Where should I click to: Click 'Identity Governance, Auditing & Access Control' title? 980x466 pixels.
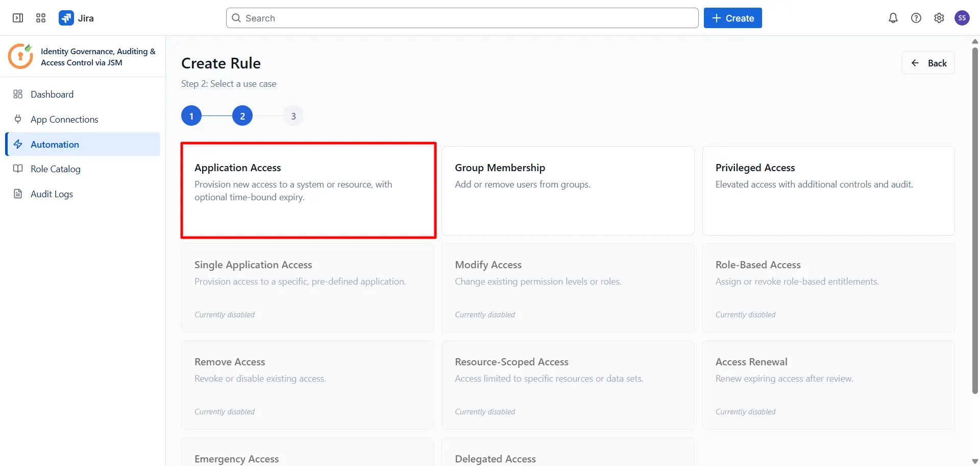pos(98,57)
